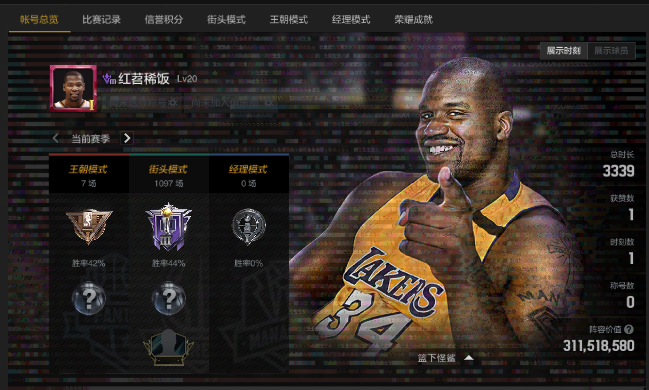Click the player avatar portrait

[x=74, y=88]
